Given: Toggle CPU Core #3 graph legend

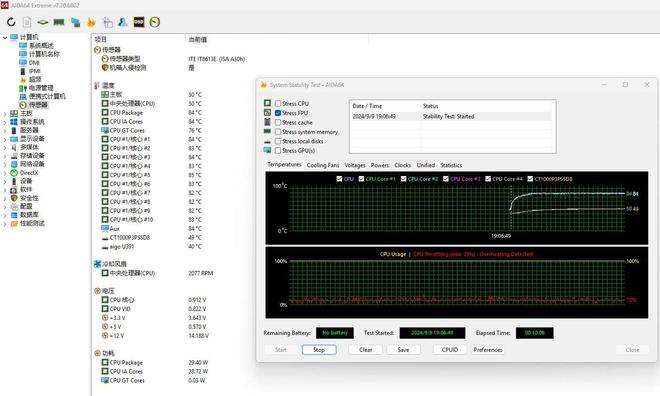Looking at the screenshot, I should (x=446, y=179).
